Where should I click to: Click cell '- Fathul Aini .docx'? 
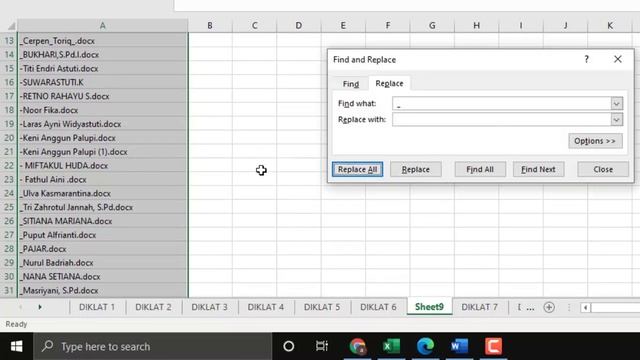[x=102, y=180]
